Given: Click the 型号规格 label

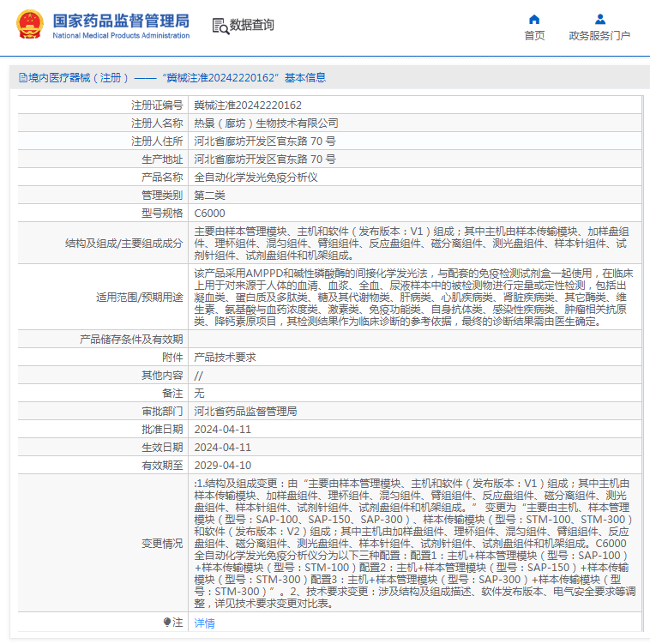Looking at the screenshot, I should click(x=162, y=214).
